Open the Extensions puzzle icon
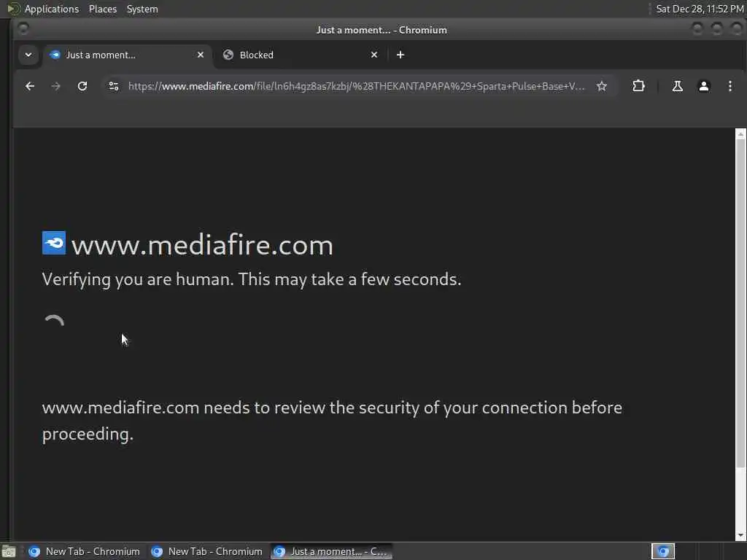The image size is (747, 560). 638,86
